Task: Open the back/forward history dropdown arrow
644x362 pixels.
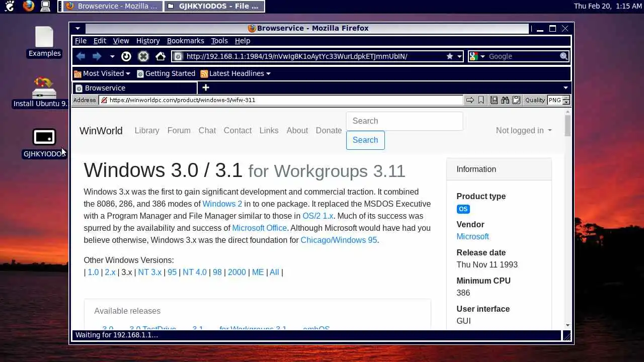Action: pyautogui.click(x=112, y=56)
